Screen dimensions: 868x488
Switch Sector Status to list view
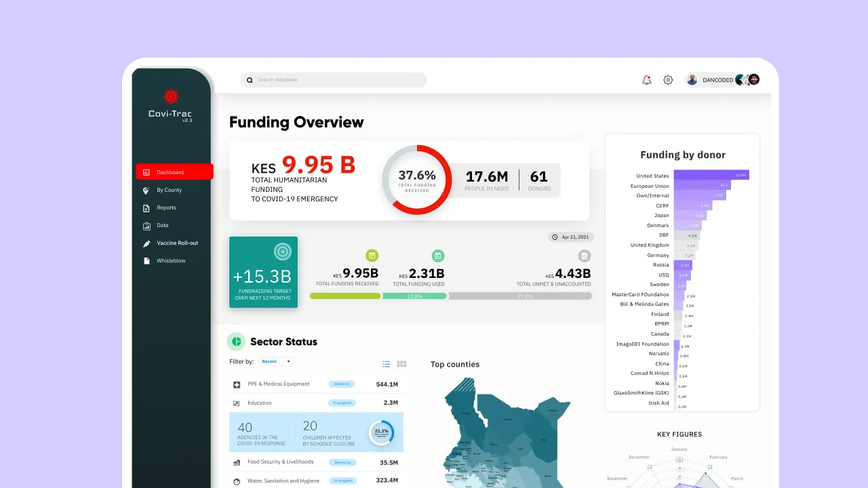click(387, 364)
